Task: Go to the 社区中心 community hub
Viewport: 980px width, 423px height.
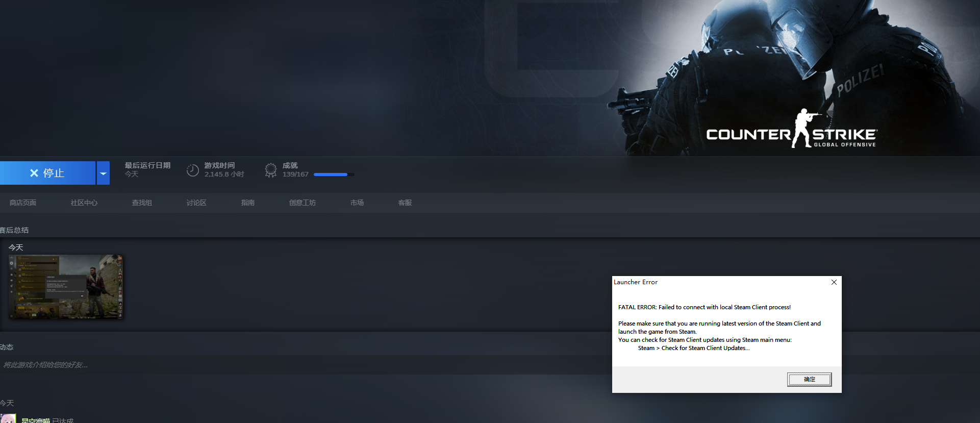Action: click(x=84, y=203)
